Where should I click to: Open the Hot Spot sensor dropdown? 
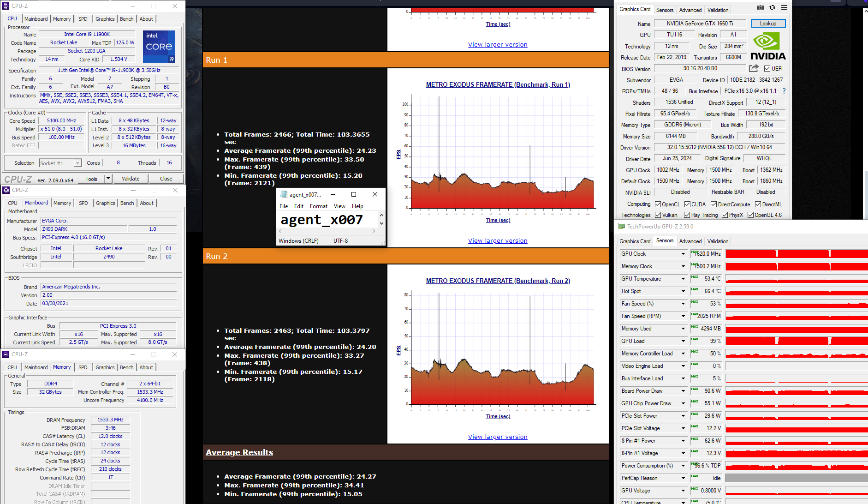[684, 291]
